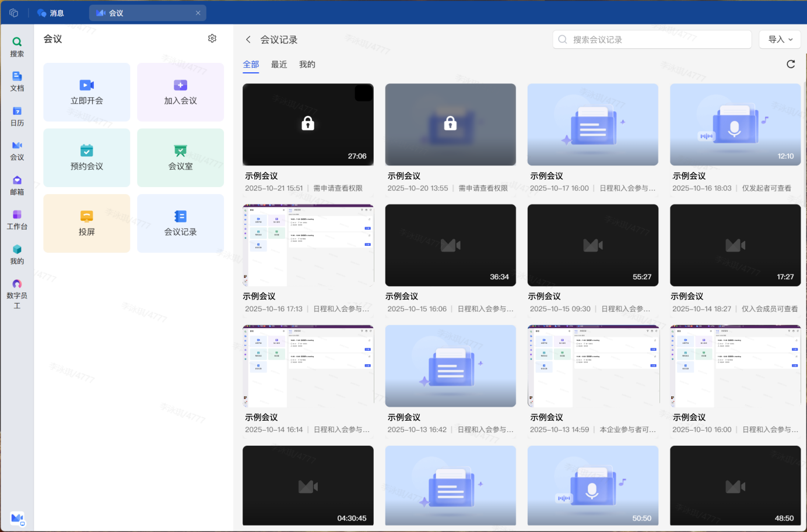Open 搜索 in the left sidebar

pos(17,47)
